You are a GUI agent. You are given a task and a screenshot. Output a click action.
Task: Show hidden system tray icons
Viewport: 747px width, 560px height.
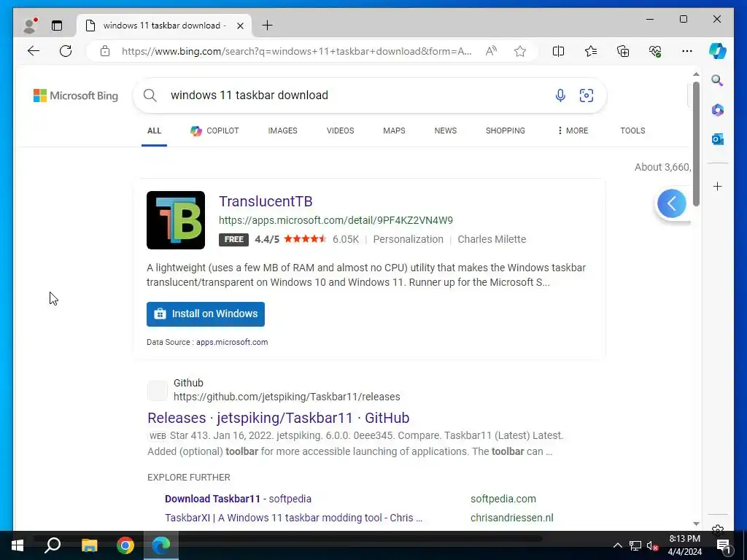(x=617, y=545)
